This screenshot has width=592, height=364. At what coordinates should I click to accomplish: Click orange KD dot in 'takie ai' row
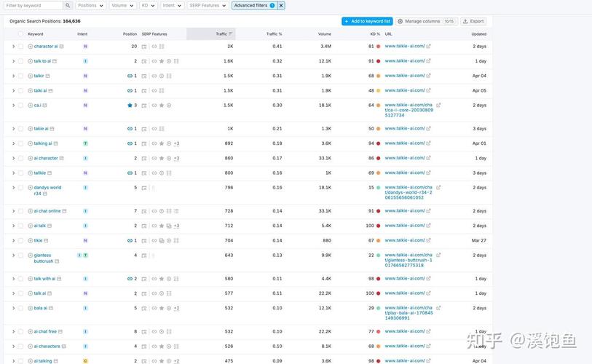[x=378, y=129]
